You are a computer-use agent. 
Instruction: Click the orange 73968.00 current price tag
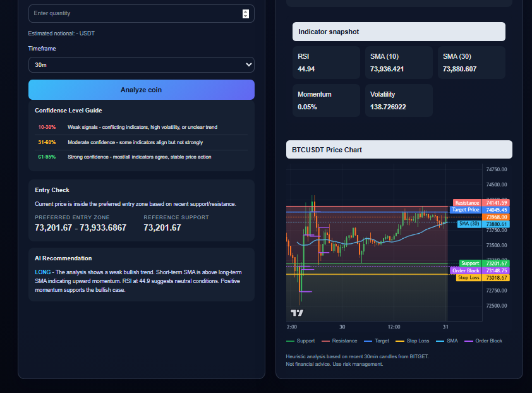[496, 217]
